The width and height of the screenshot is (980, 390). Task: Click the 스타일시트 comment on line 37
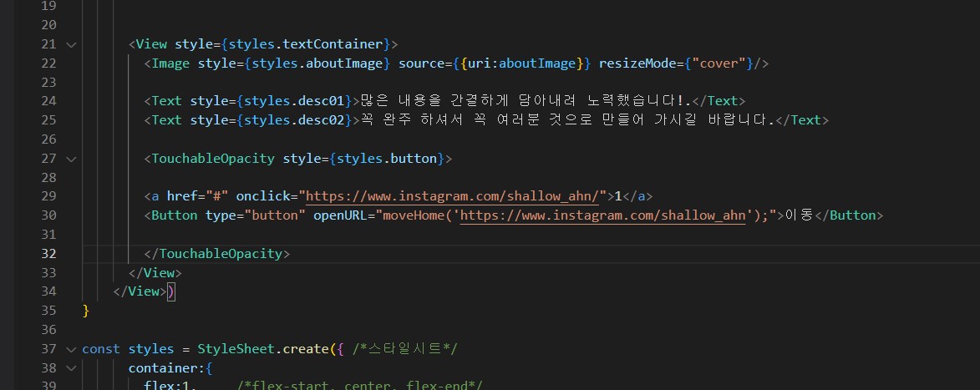pyautogui.click(x=404, y=349)
